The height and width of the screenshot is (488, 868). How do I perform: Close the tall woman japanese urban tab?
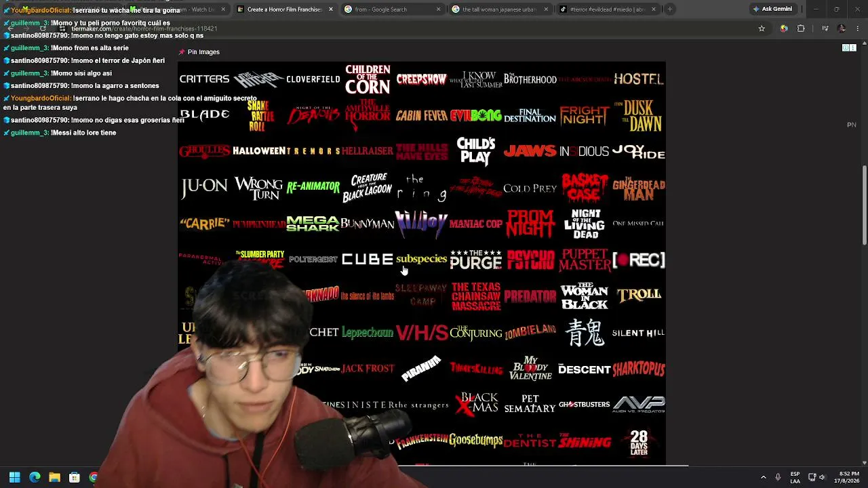(x=545, y=9)
